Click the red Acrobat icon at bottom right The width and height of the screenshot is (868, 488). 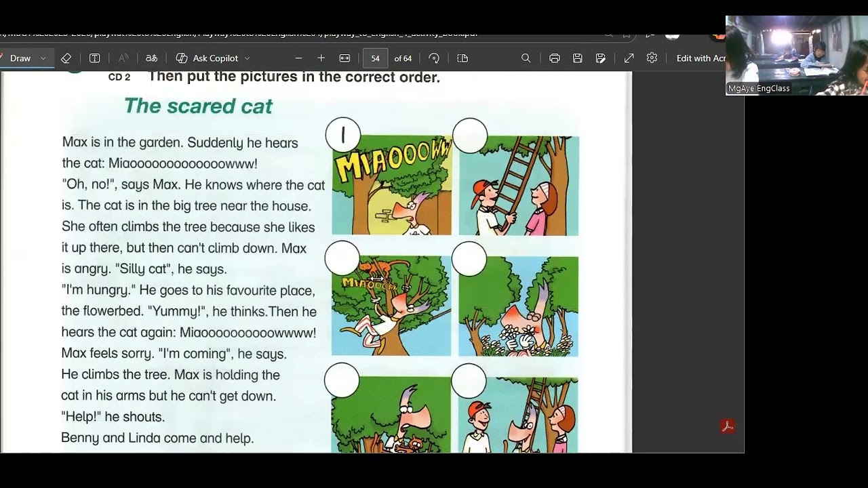727,426
